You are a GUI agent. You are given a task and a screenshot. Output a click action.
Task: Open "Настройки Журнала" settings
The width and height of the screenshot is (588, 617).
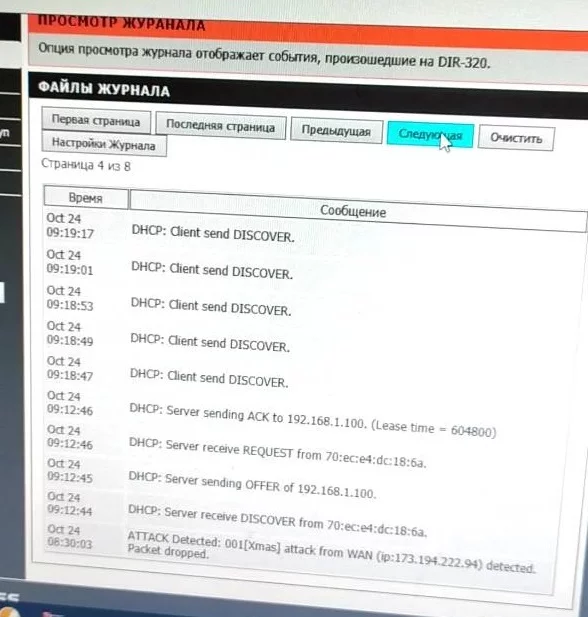pos(104,144)
